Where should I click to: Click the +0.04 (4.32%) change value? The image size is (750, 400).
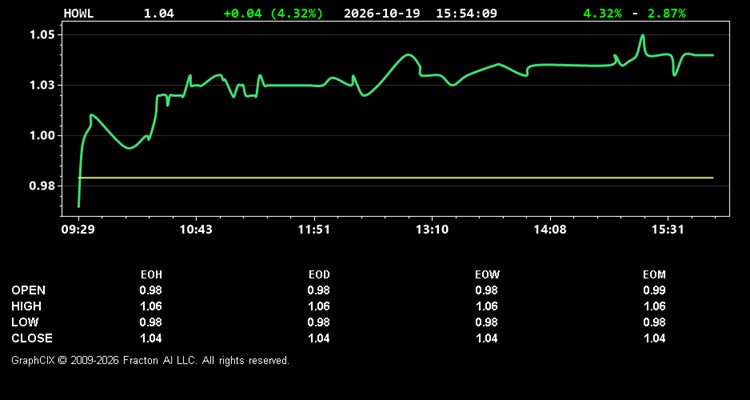pyautogui.click(x=273, y=13)
